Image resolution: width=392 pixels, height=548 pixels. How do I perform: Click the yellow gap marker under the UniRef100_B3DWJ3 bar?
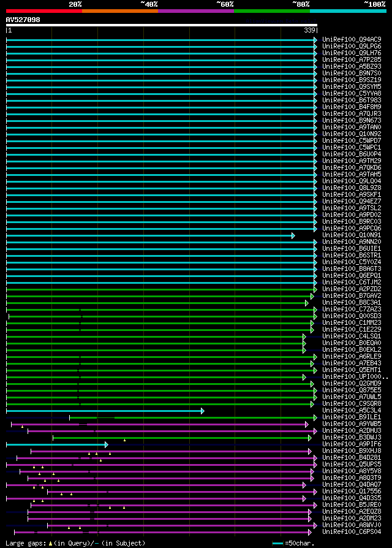124,440
